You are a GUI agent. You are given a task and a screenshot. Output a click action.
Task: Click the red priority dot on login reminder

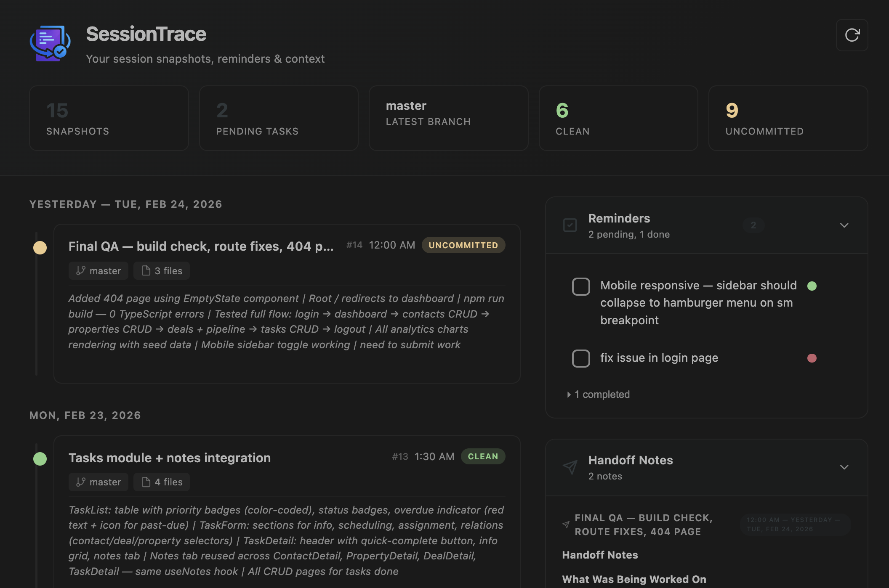pyautogui.click(x=812, y=358)
